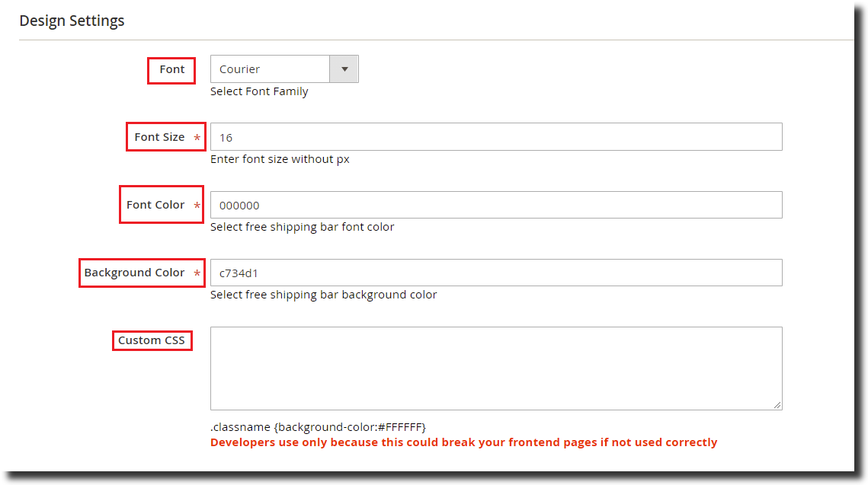Viewport: 868px width, 485px height.
Task: Click the Background Color field showing c734d1
Action: coord(495,273)
